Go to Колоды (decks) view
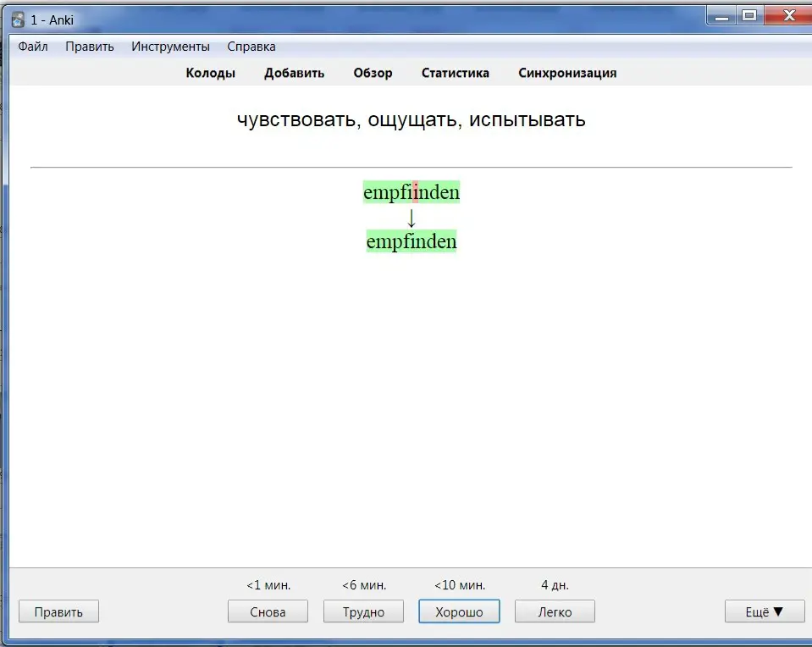Image resolution: width=812 pixels, height=647 pixels. click(x=210, y=73)
